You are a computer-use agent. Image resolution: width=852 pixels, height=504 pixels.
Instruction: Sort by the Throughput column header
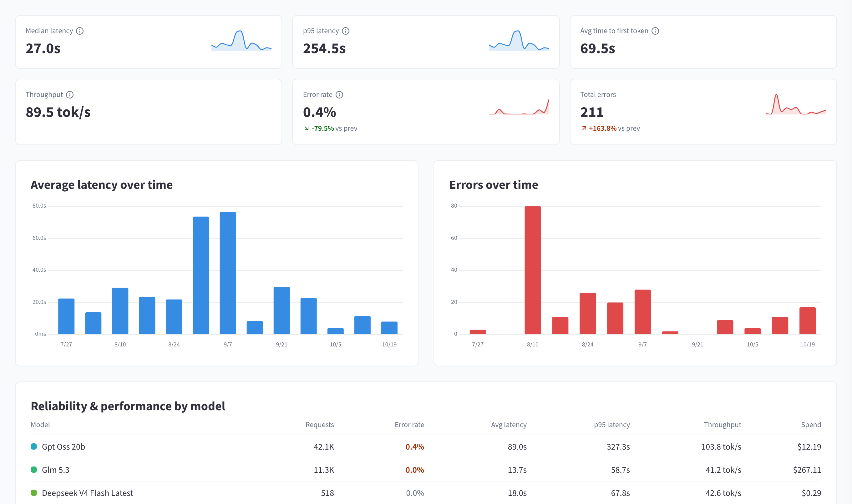(722, 425)
